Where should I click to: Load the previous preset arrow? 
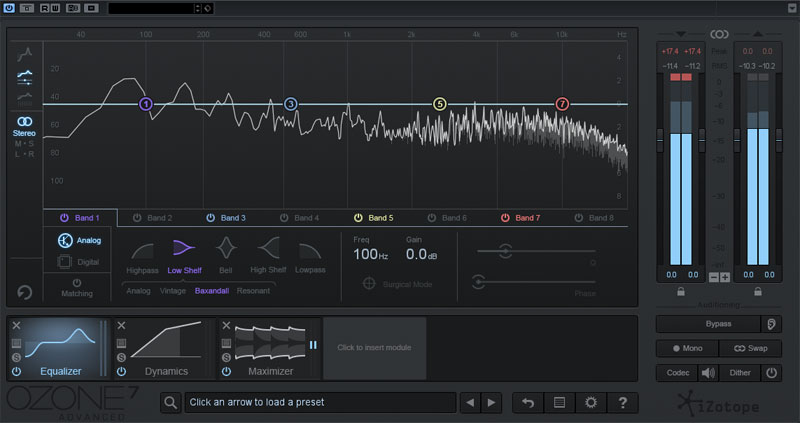pos(470,403)
